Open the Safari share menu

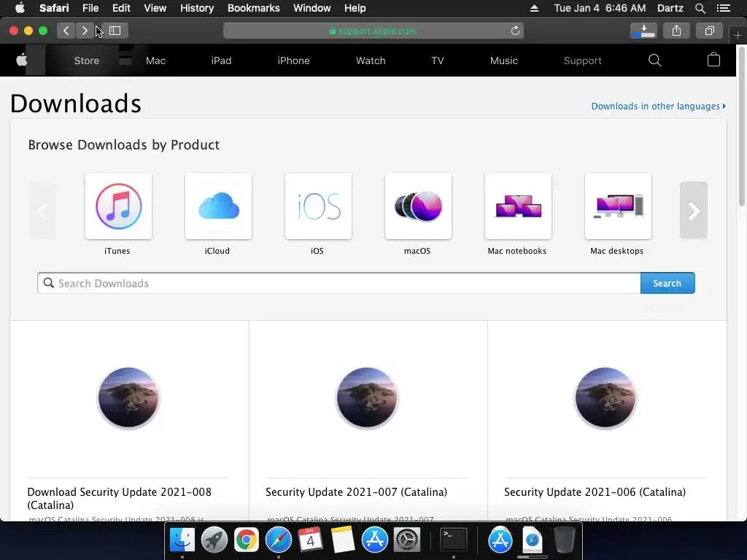coord(676,31)
